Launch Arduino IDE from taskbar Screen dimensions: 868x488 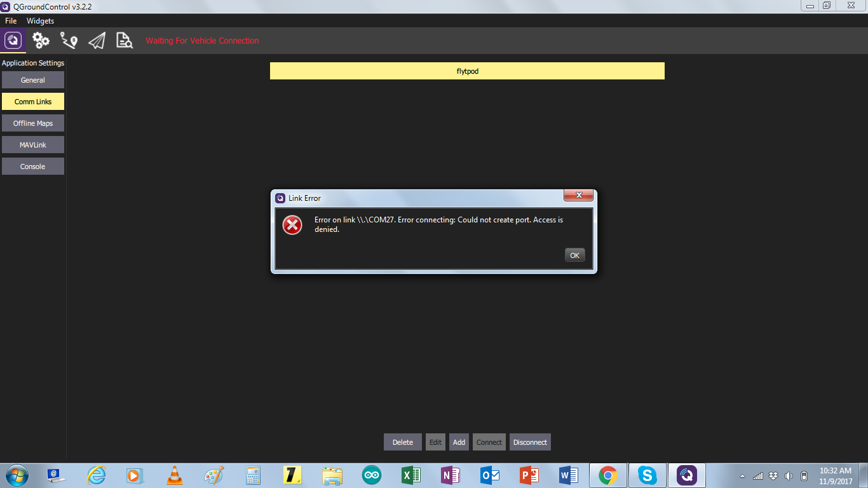pyautogui.click(x=372, y=475)
